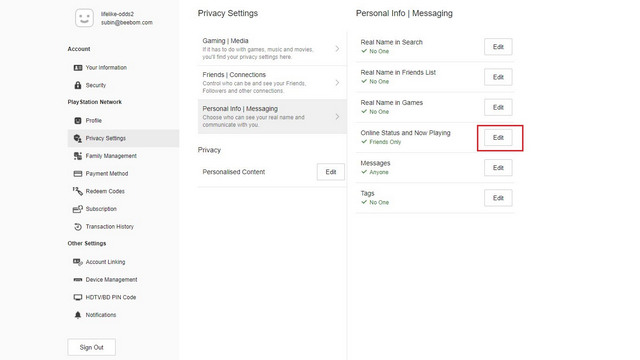The width and height of the screenshot is (640, 360).
Task: Click the Device Management console icon
Action: pos(78,280)
